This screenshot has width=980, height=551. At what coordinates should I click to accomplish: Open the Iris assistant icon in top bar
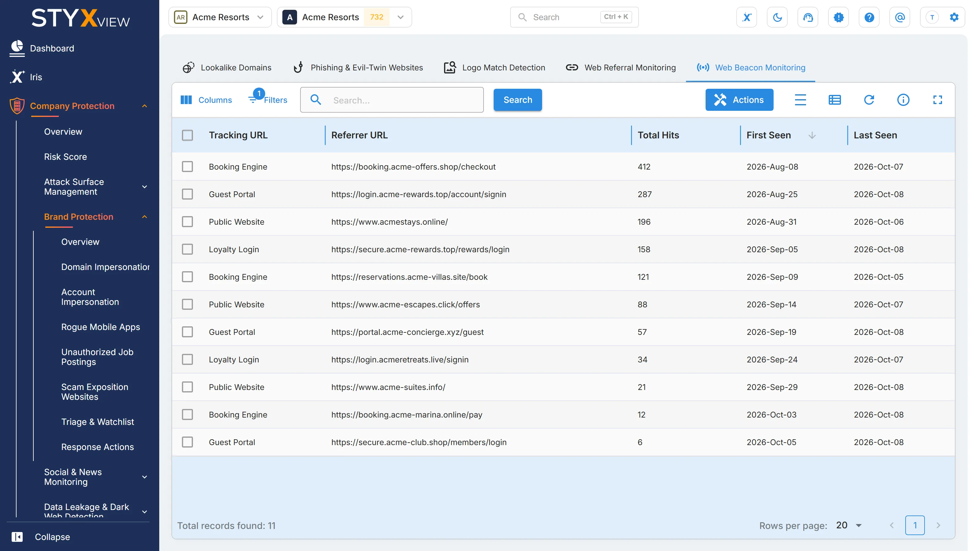pyautogui.click(x=746, y=17)
